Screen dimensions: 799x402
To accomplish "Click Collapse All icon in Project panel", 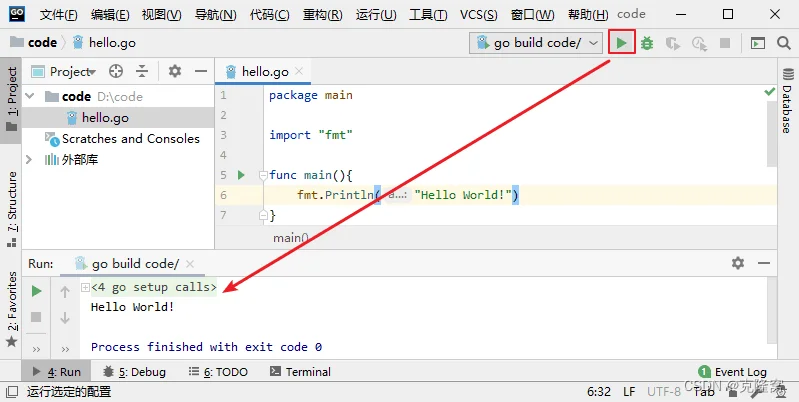I will [x=142, y=71].
